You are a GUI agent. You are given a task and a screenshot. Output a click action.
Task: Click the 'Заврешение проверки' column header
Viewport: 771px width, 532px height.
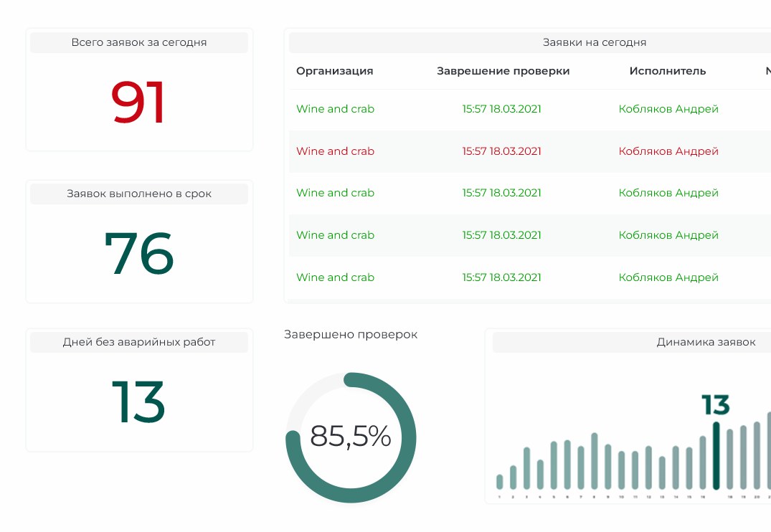pos(503,71)
